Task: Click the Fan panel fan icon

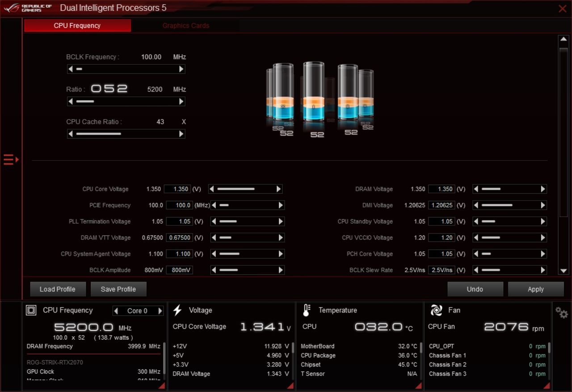Action: point(436,310)
